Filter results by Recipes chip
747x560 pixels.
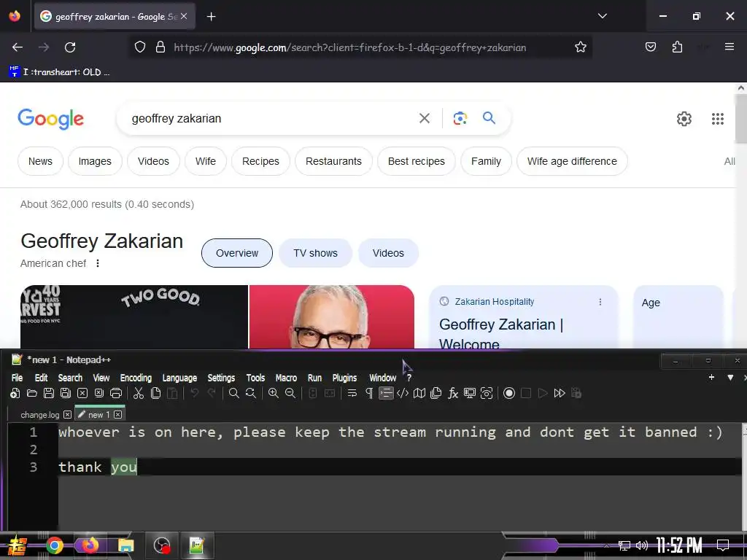260,161
